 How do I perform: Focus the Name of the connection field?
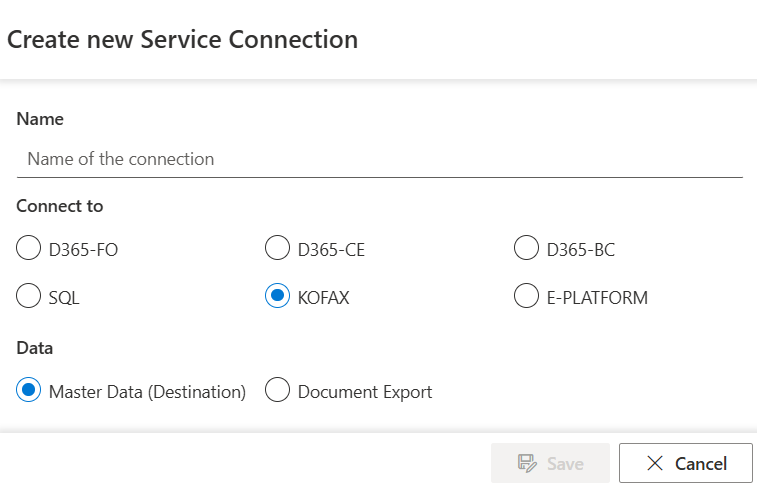pos(378,159)
